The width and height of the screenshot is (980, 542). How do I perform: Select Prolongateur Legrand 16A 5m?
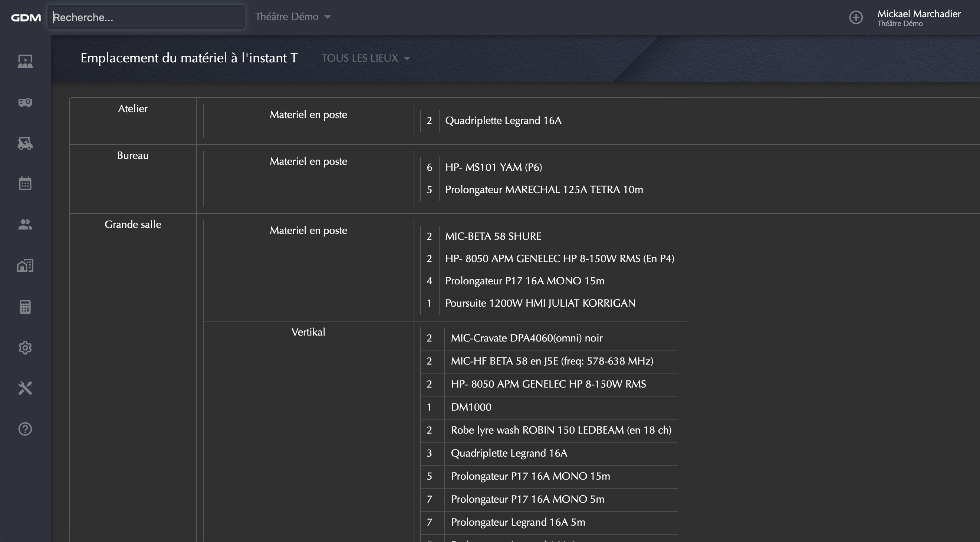point(518,522)
